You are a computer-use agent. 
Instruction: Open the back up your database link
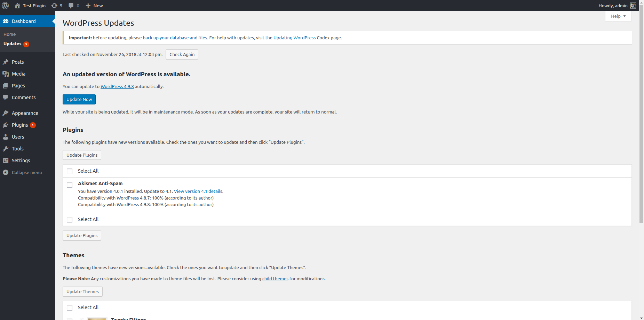175,38
